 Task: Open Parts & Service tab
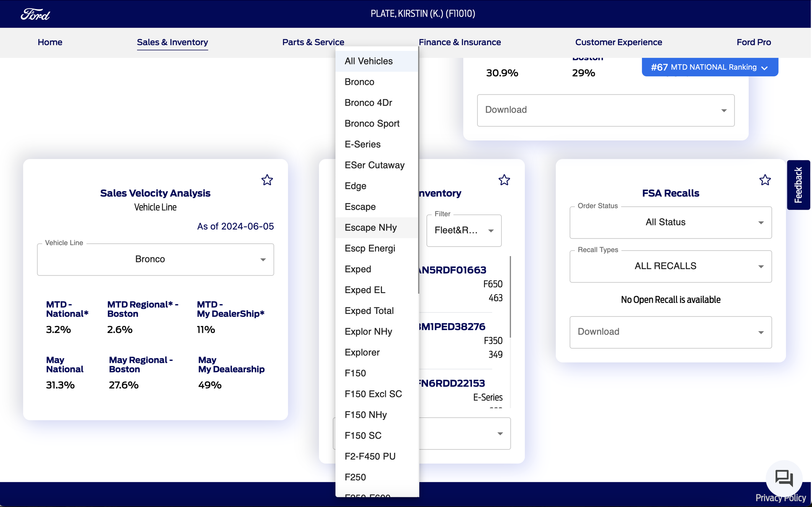pyautogui.click(x=313, y=42)
